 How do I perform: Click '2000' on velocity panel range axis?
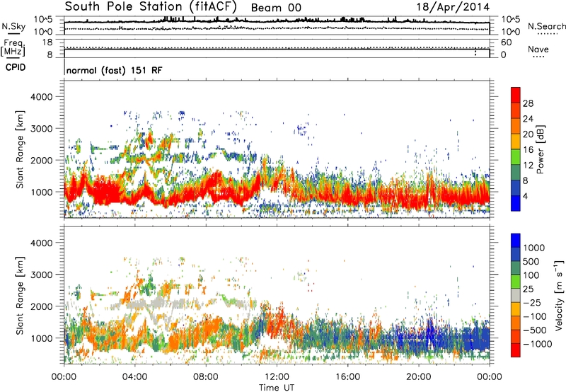coord(42,306)
